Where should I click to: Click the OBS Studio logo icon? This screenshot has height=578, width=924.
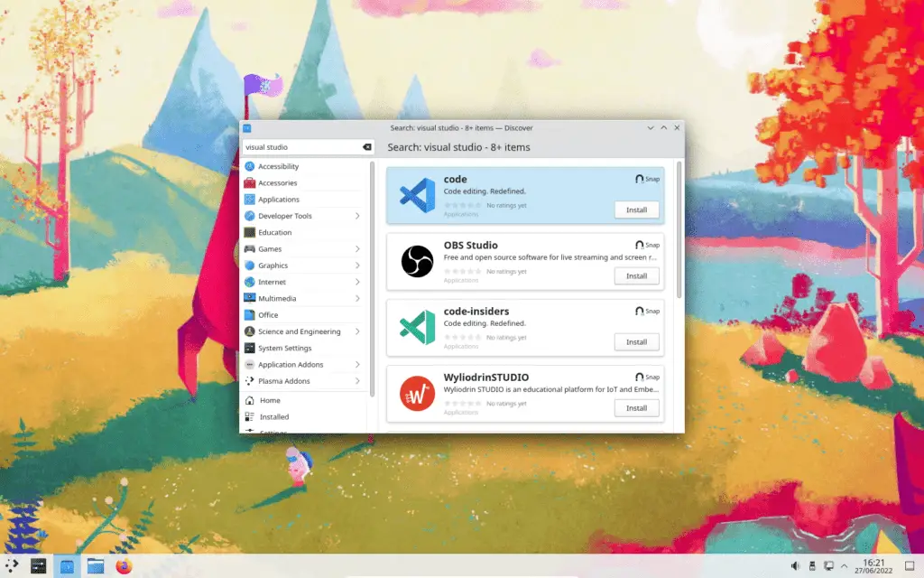(417, 262)
